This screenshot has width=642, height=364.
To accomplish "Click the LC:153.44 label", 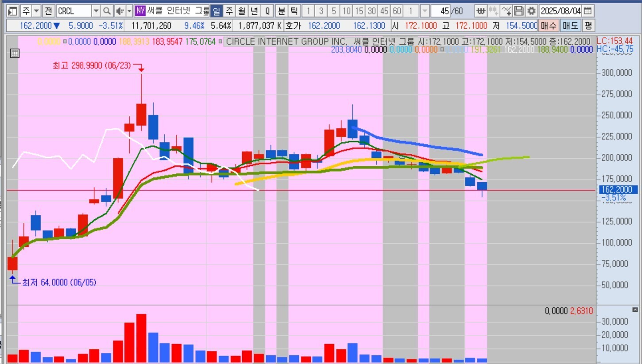I will click(615, 41).
